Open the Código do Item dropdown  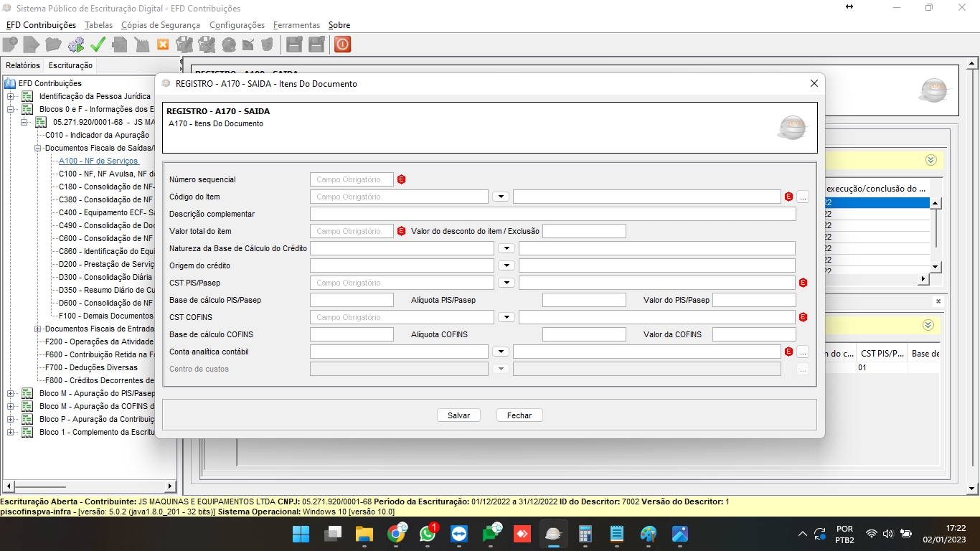pyautogui.click(x=501, y=197)
